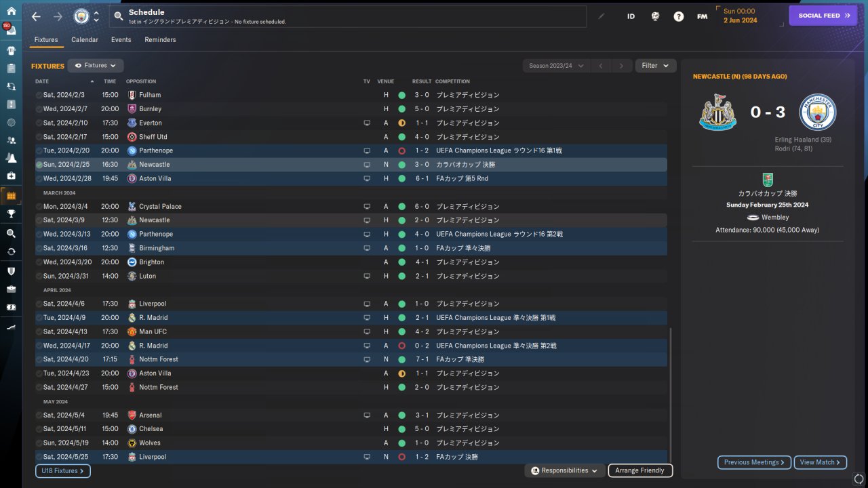
Task: Switch to the Reminders tab
Action: (160, 40)
